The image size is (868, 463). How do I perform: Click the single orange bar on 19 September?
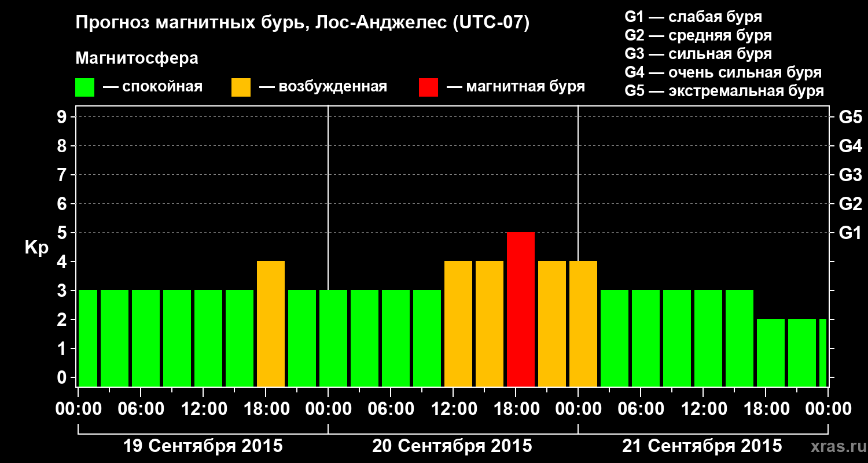271,324
